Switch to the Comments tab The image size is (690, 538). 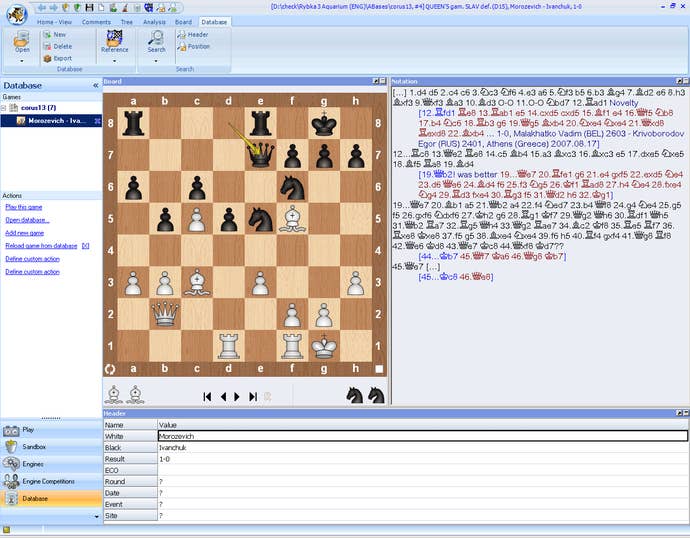96,22
